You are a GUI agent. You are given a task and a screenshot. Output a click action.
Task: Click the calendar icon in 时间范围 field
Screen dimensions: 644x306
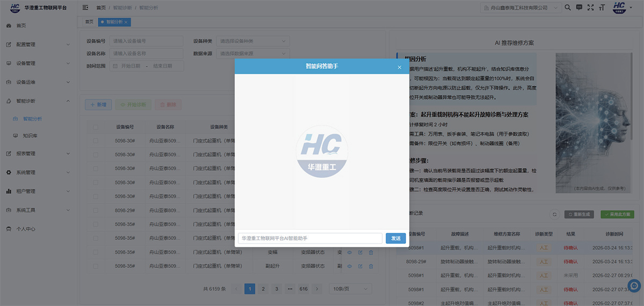point(115,66)
